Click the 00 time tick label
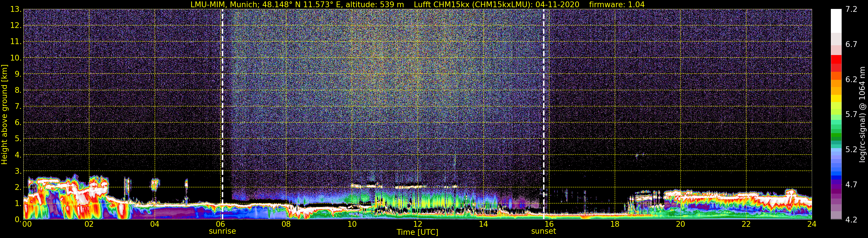The height and width of the screenshot is (238, 868). tap(27, 224)
